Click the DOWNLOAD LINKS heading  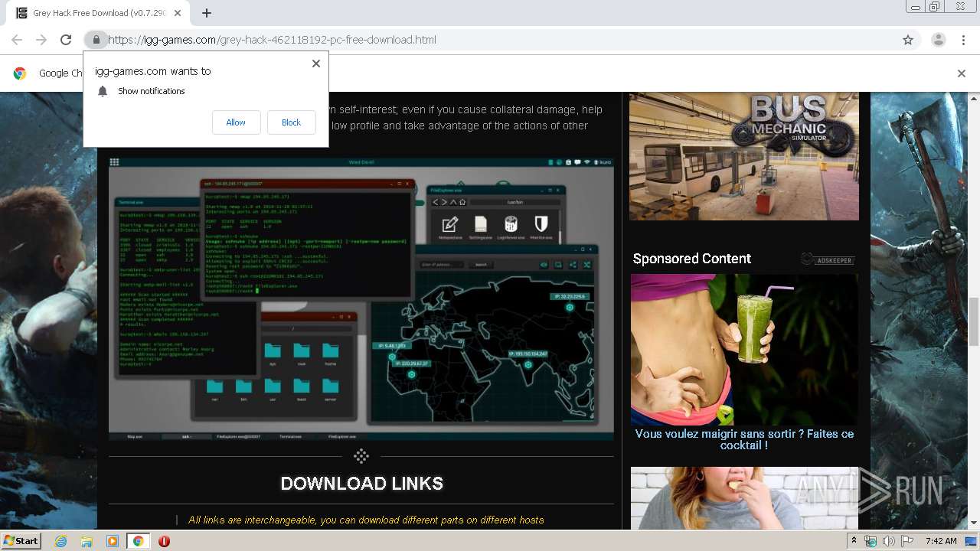(361, 484)
